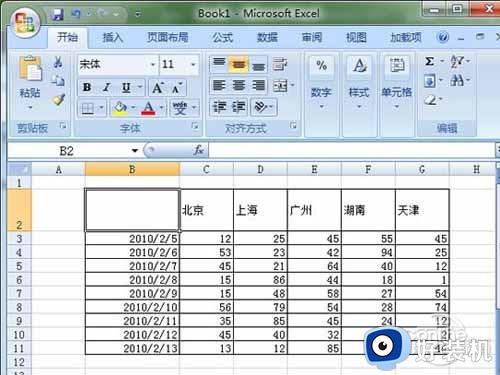Increase indent icon

239,107
